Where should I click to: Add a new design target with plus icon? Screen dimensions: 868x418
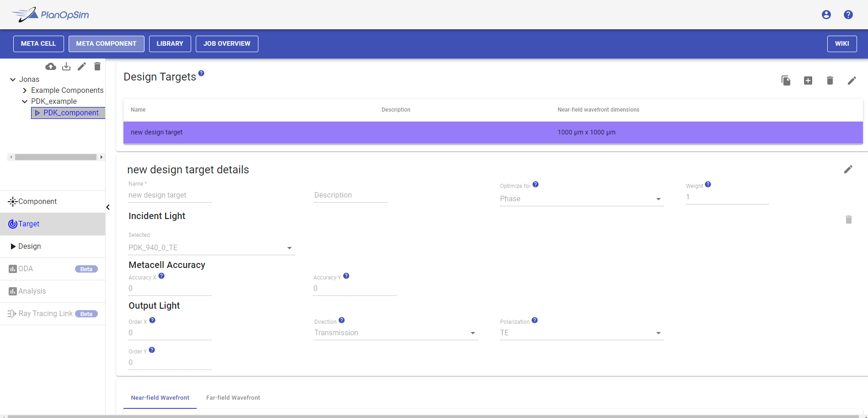pyautogui.click(x=808, y=81)
